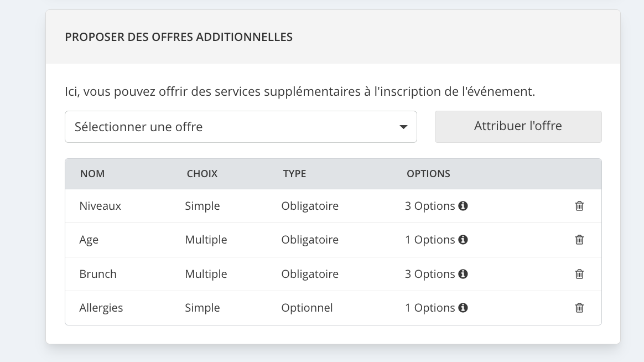Delete the Age offer row
This screenshot has height=362, width=644.
(579, 240)
